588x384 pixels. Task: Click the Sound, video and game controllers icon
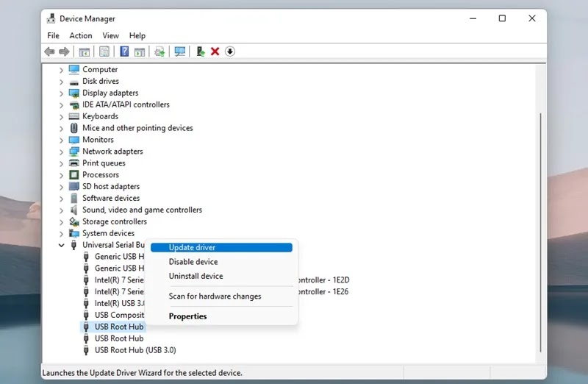74,210
